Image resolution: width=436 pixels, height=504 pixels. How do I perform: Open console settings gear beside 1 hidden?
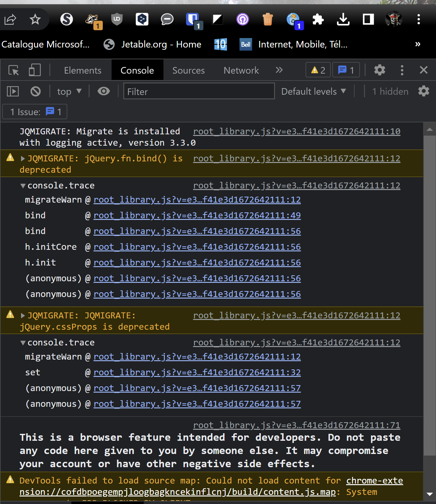pyautogui.click(x=424, y=91)
